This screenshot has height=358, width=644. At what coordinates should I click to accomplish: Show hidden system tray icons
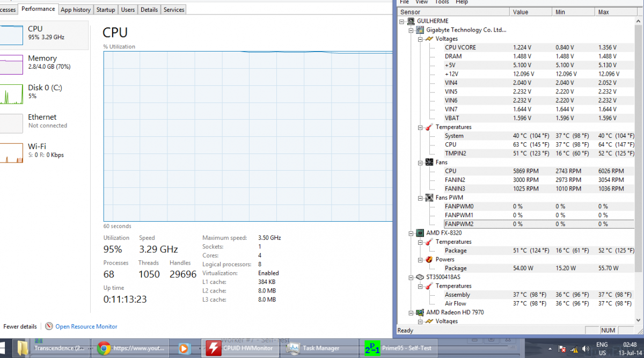click(549, 348)
